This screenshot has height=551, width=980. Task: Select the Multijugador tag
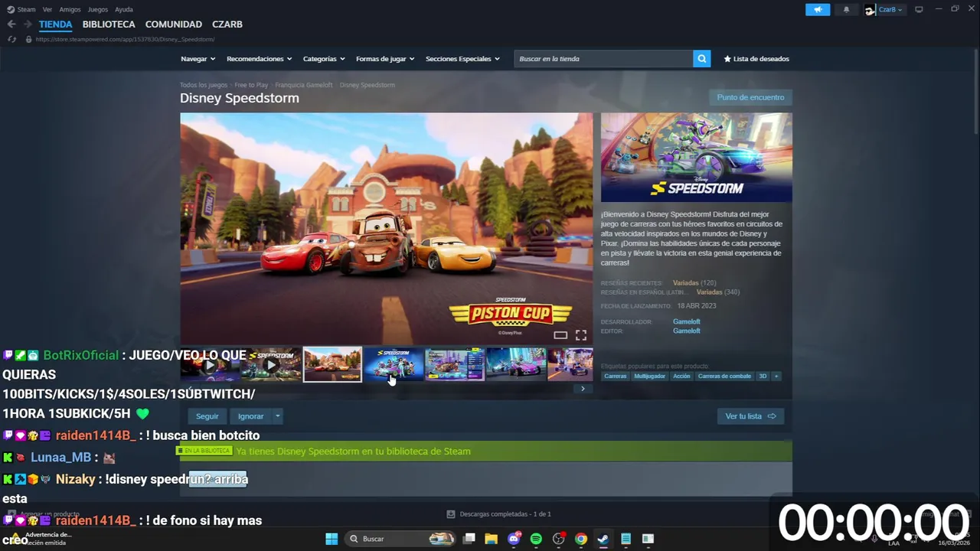649,377
